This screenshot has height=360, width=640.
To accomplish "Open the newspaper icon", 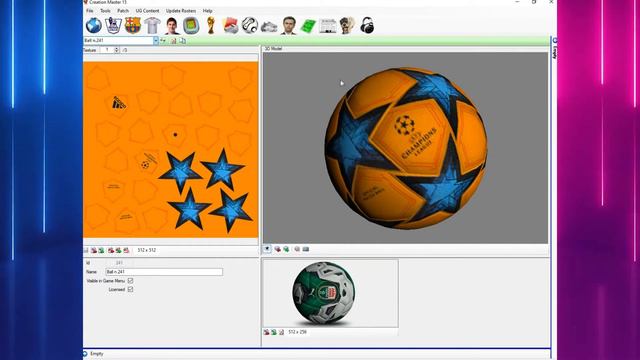I will pyautogui.click(x=328, y=26).
